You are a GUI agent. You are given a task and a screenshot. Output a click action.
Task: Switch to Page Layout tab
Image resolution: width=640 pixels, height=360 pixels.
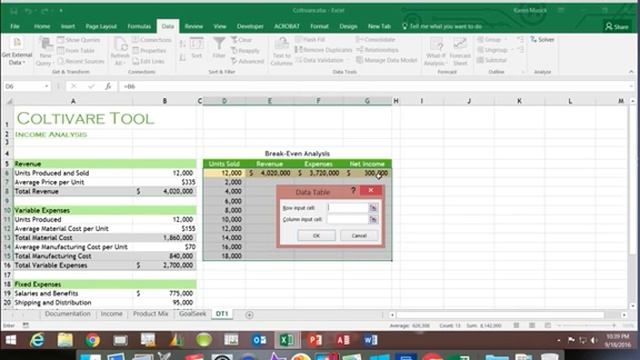101,26
